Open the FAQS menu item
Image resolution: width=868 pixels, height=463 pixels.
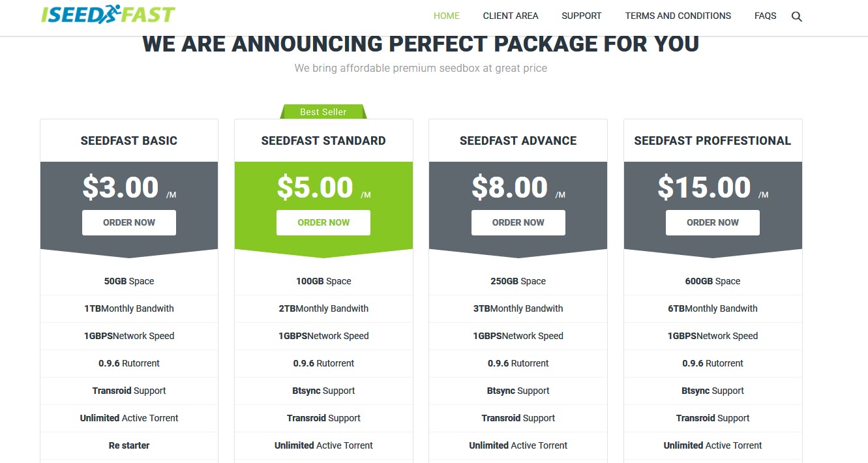pos(766,16)
